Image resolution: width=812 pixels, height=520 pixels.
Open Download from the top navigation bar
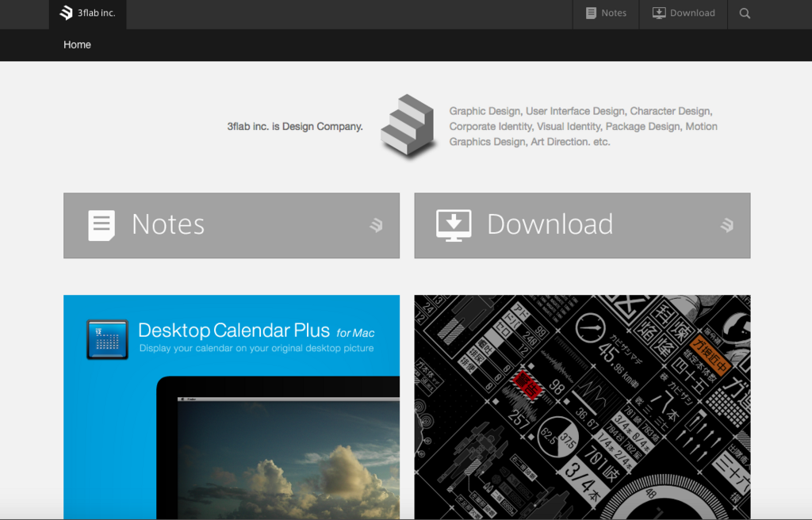pyautogui.click(x=684, y=13)
